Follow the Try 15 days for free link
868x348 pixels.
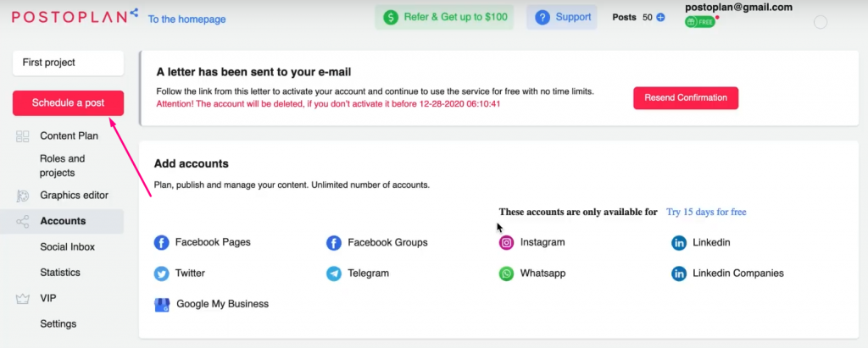pyautogui.click(x=706, y=212)
